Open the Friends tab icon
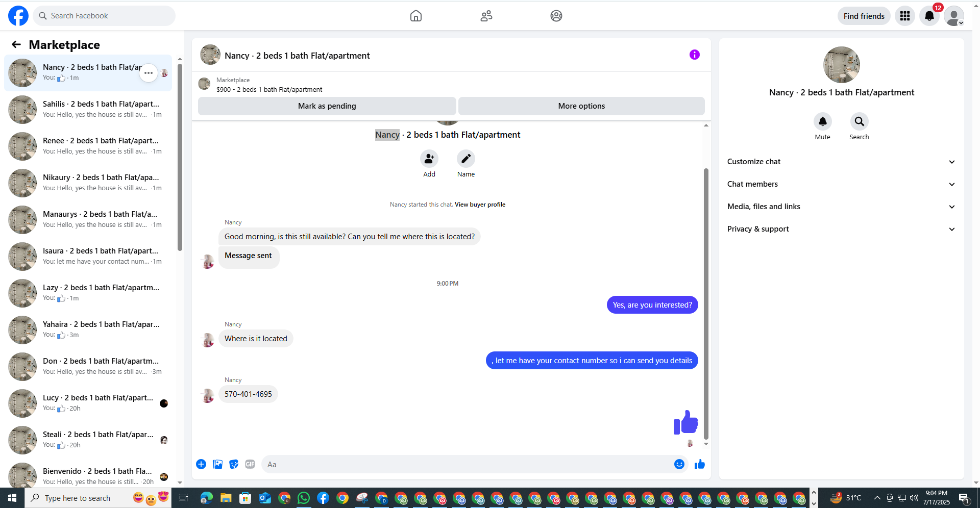Image resolution: width=980 pixels, height=508 pixels. 486,16
